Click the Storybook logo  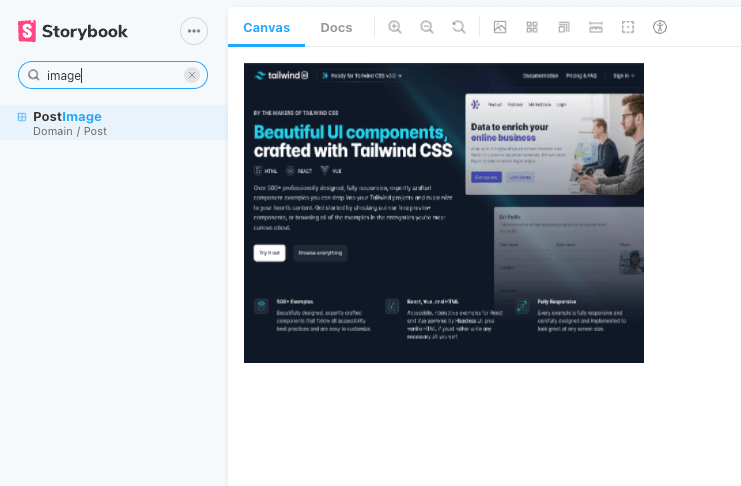73,31
